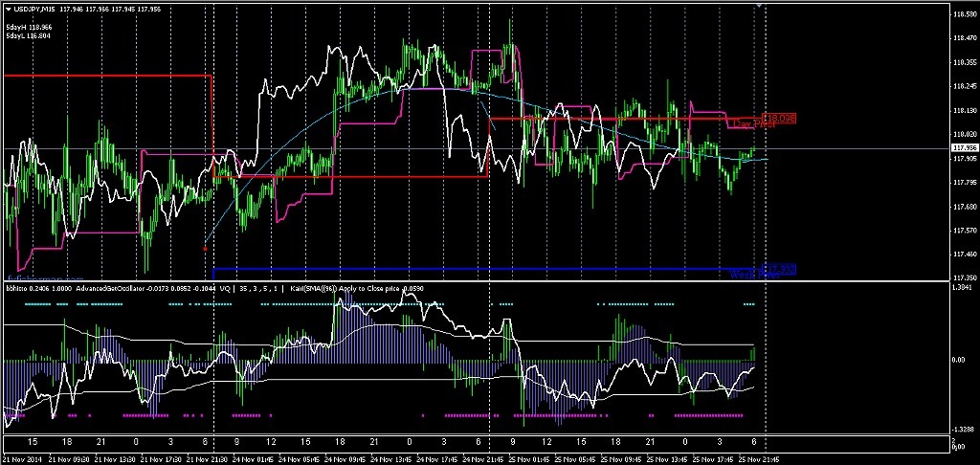This screenshot has width=980, height=465.
Task: Click the '24 Nov 09:45' time axis label
Action: click(x=344, y=459)
